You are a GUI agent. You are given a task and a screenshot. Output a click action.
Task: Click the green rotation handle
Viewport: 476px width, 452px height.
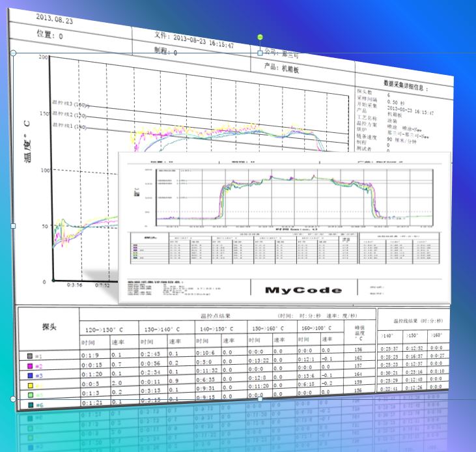(260, 37)
